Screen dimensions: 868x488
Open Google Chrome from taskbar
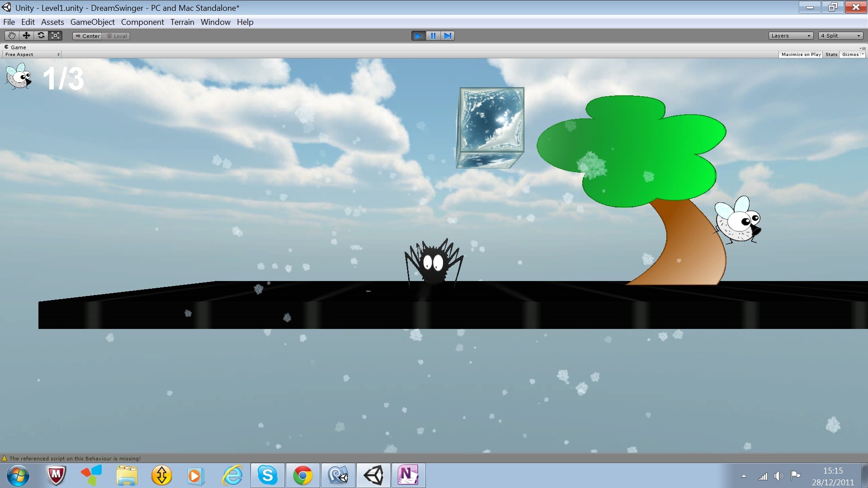coord(303,475)
